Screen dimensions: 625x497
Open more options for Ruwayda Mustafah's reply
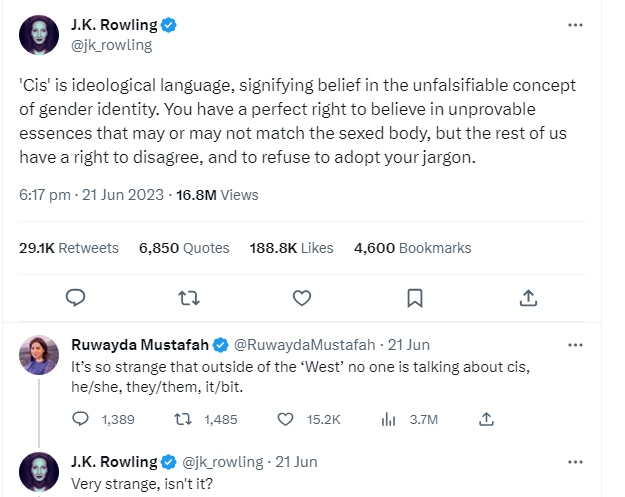click(575, 346)
